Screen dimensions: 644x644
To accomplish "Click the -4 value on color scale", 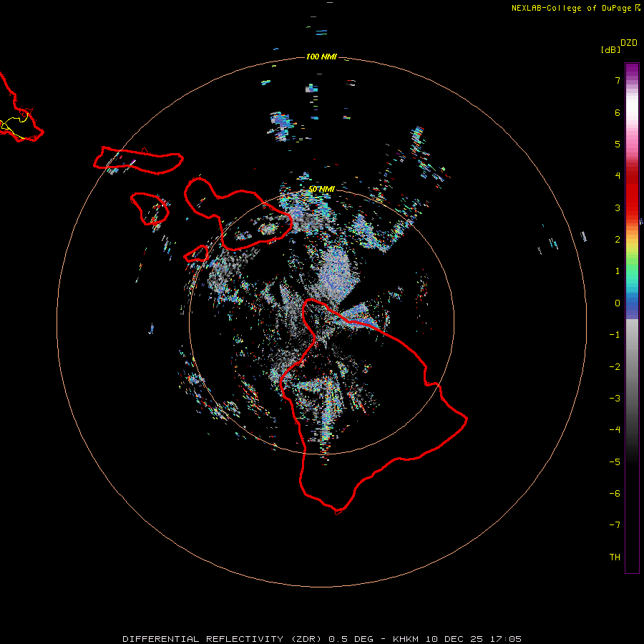I will click(615, 430).
